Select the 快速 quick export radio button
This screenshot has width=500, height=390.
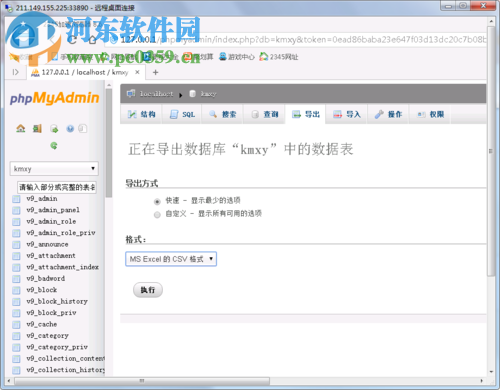[157, 201]
